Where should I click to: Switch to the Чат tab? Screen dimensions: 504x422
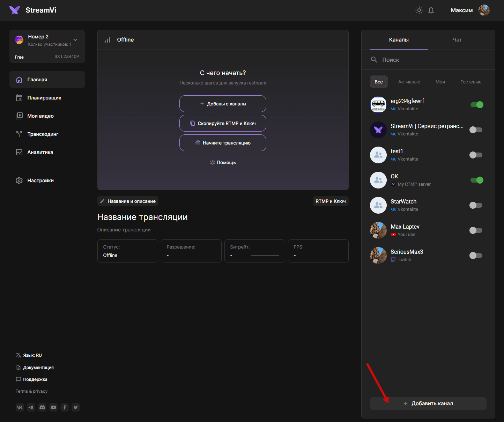tap(457, 40)
